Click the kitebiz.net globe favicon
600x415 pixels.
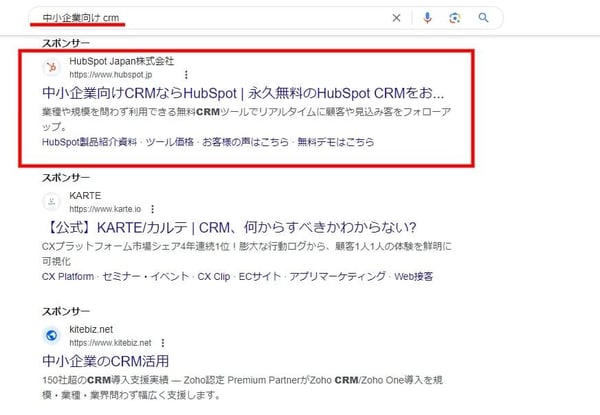pos(51,335)
